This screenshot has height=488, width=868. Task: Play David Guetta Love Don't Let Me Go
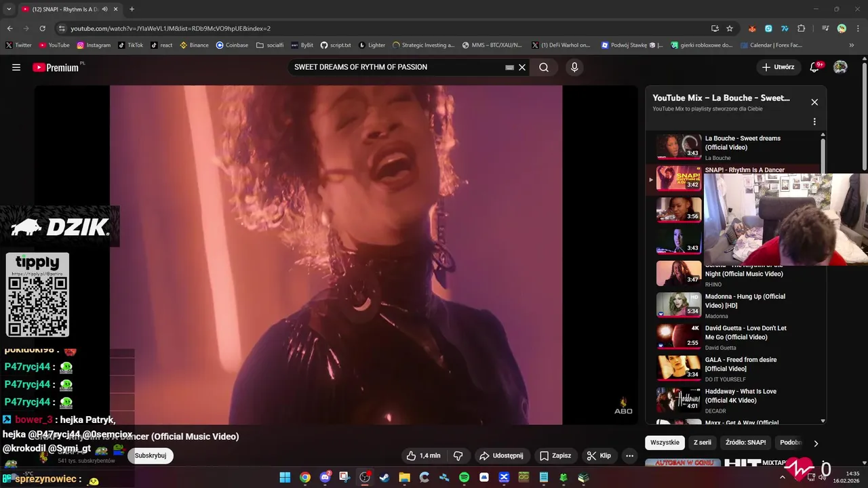(x=736, y=337)
